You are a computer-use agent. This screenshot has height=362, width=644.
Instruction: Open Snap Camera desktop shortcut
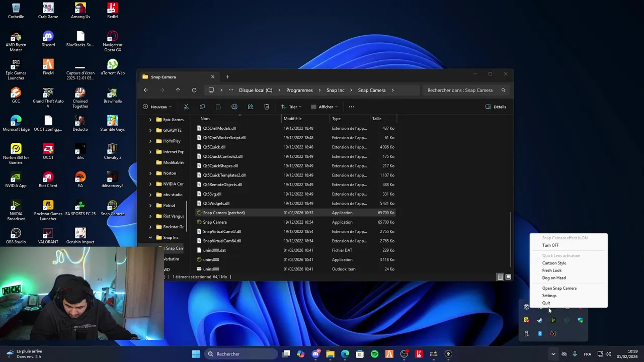(x=113, y=208)
